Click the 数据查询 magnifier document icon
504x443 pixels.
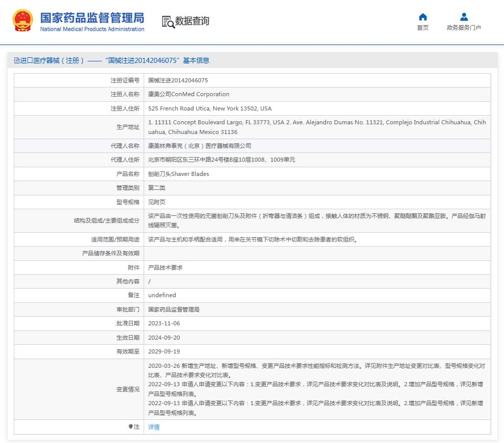click(x=168, y=21)
